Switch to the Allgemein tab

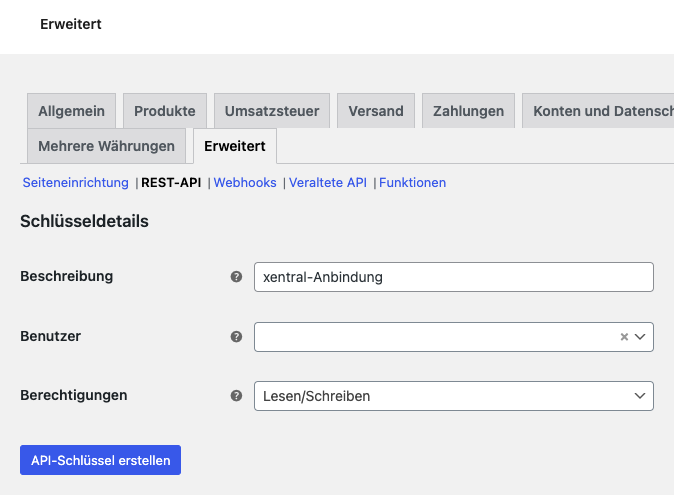click(x=72, y=111)
